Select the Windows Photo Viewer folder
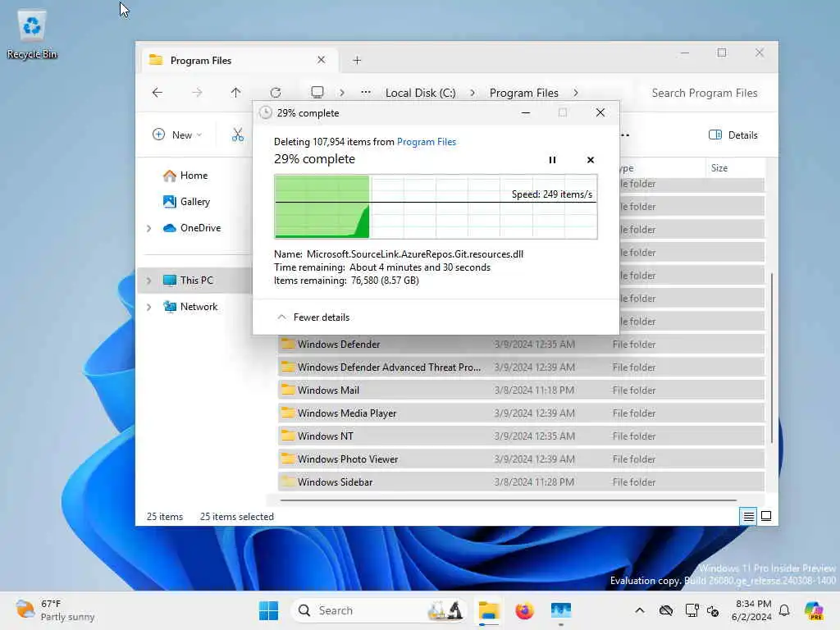Screen dimensions: 840x630 coord(521,459)
